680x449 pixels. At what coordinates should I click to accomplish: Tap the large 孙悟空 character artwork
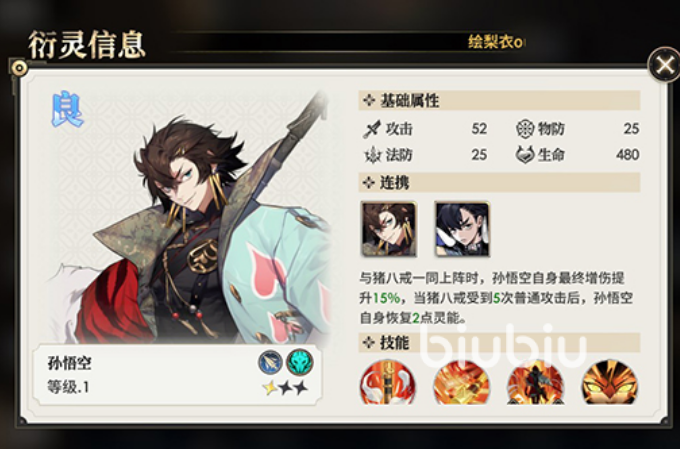pyautogui.click(x=195, y=217)
